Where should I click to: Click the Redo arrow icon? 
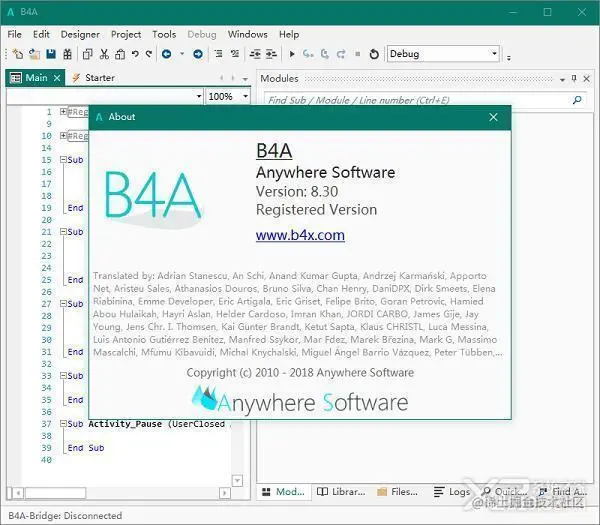click(149, 54)
